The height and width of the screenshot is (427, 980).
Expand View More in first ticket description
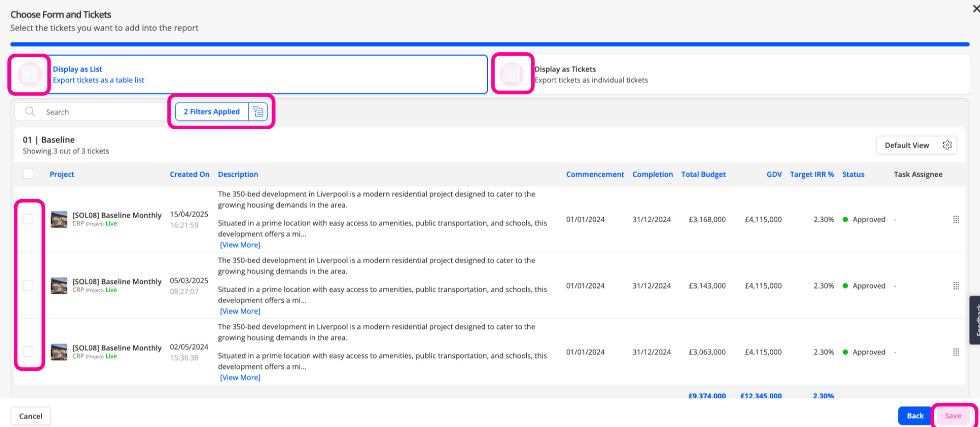pos(240,245)
